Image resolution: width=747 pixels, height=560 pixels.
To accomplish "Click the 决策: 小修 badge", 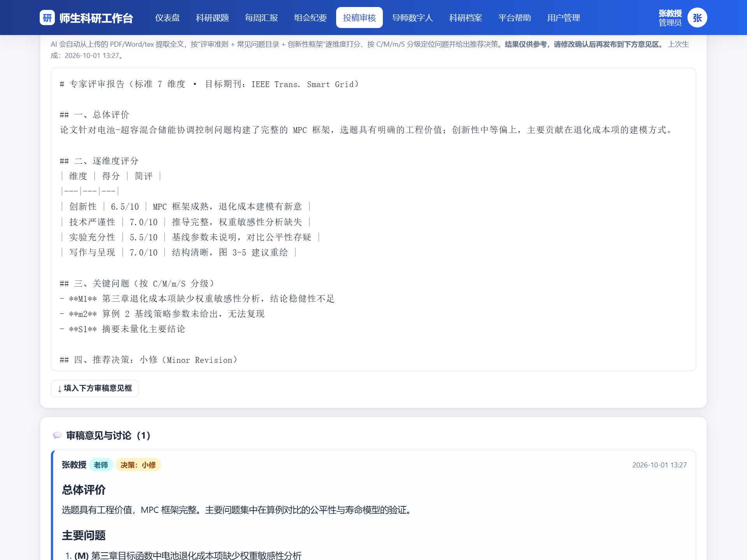I will click(138, 465).
